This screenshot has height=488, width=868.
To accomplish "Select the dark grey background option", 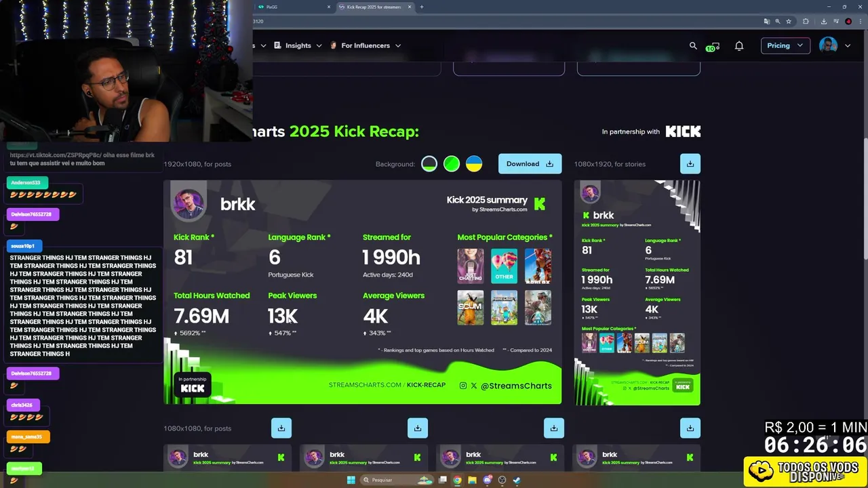I will 429,164.
